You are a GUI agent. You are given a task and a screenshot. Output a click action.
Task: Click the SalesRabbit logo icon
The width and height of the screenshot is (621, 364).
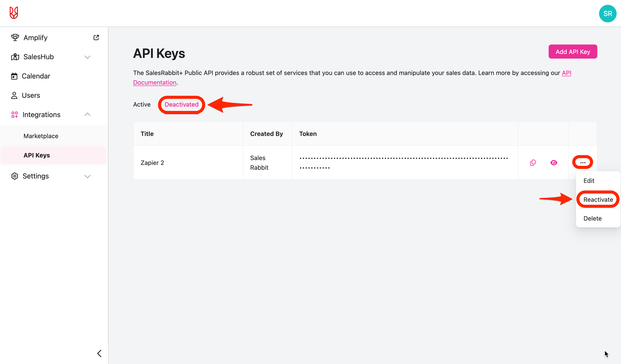pos(14,13)
